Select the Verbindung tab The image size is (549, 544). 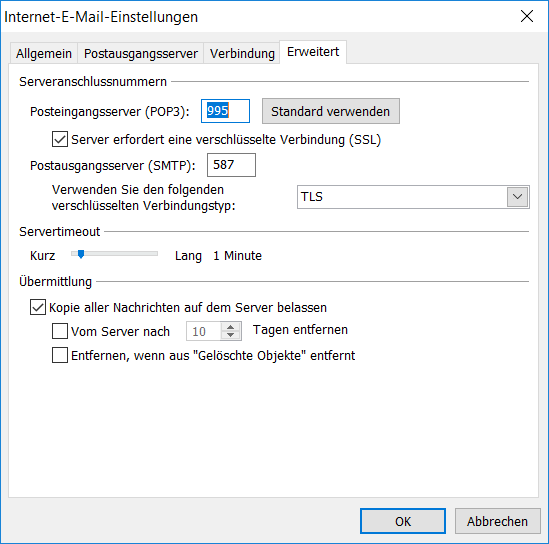tap(242, 54)
